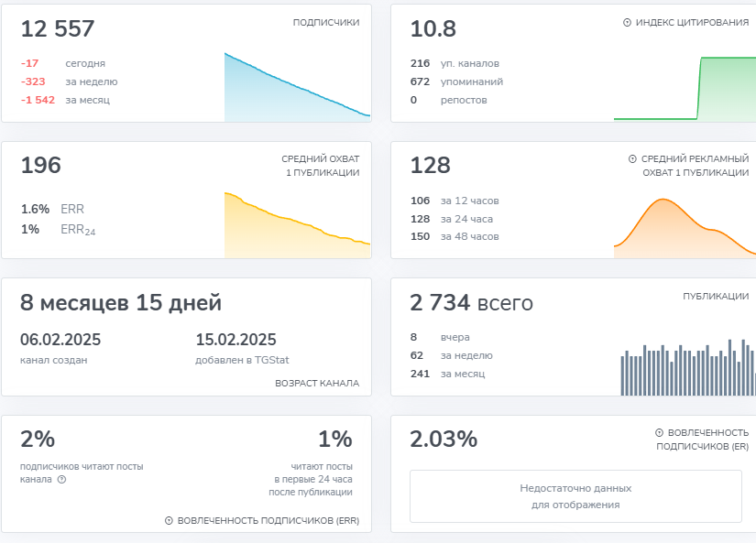Open the ПУБЛИКАЦИИ heading link
Viewport: 756px width, 543px height.
pos(715,297)
